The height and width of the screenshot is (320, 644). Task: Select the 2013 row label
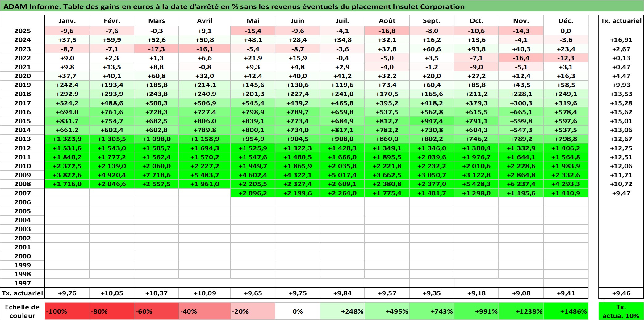pos(23,139)
